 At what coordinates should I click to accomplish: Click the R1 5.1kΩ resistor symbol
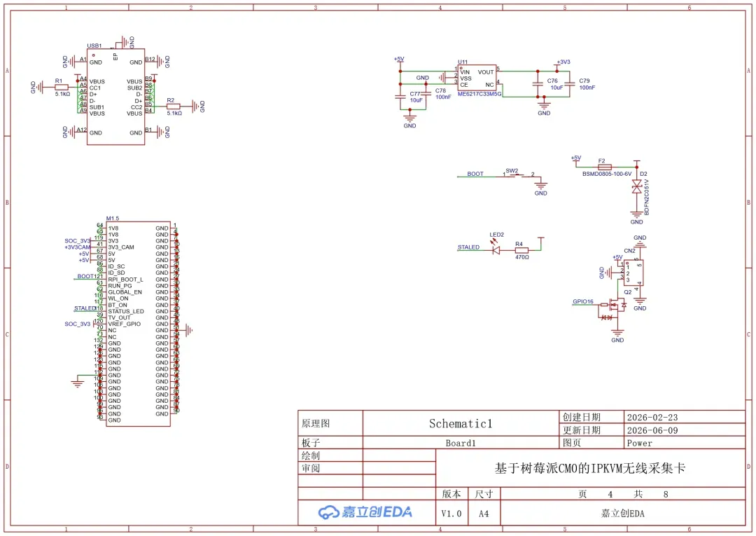61,88
